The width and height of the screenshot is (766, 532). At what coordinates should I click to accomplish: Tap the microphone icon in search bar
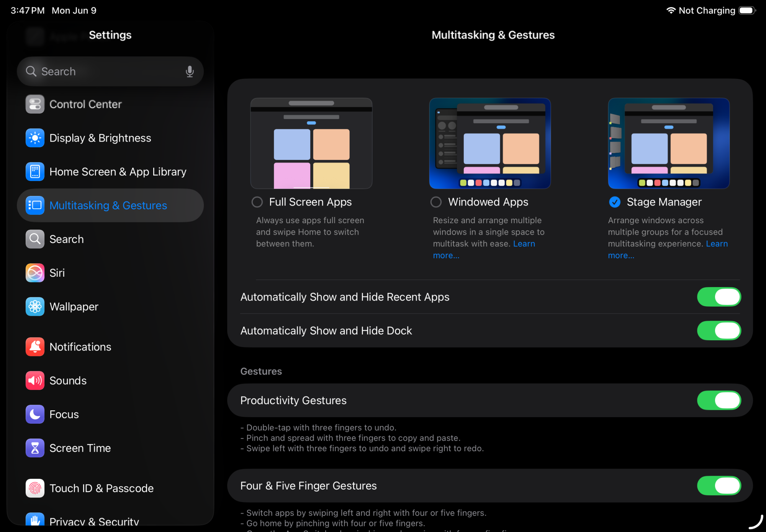190,72
